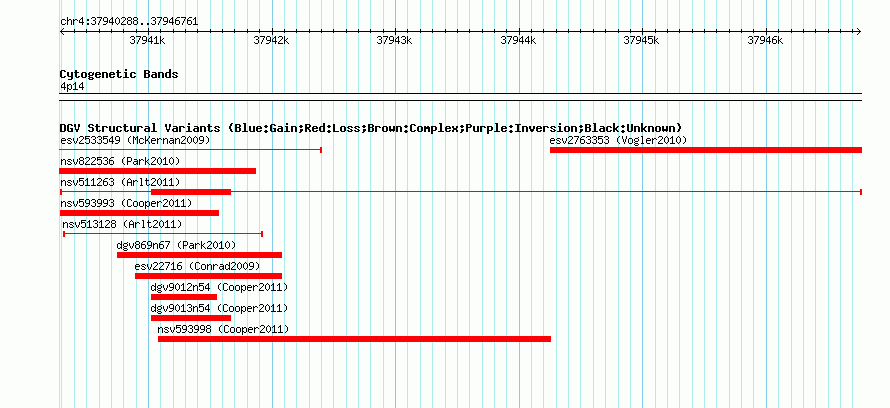Screen dimensions: 890x408
Task: Open the esv22716 (Conrad2009) label
Action: tap(197, 266)
